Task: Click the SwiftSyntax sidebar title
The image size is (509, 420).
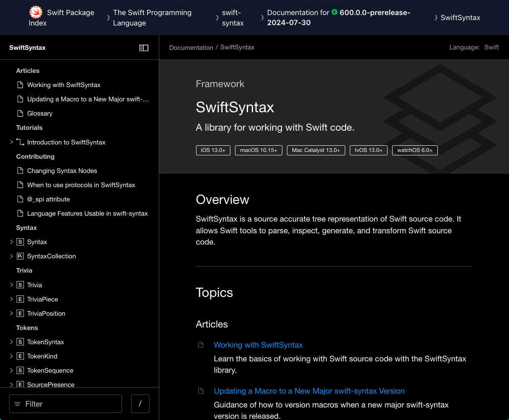Action: click(x=27, y=48)
